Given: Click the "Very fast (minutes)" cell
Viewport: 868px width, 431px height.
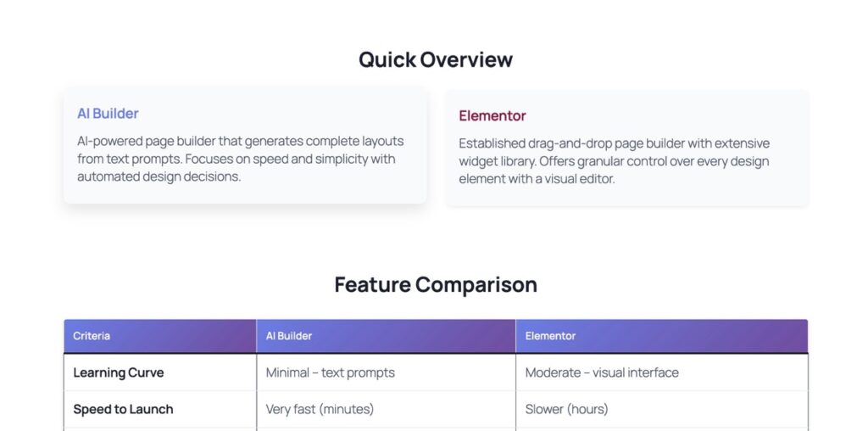Looking at the screenshot, I should click(320, 409).
